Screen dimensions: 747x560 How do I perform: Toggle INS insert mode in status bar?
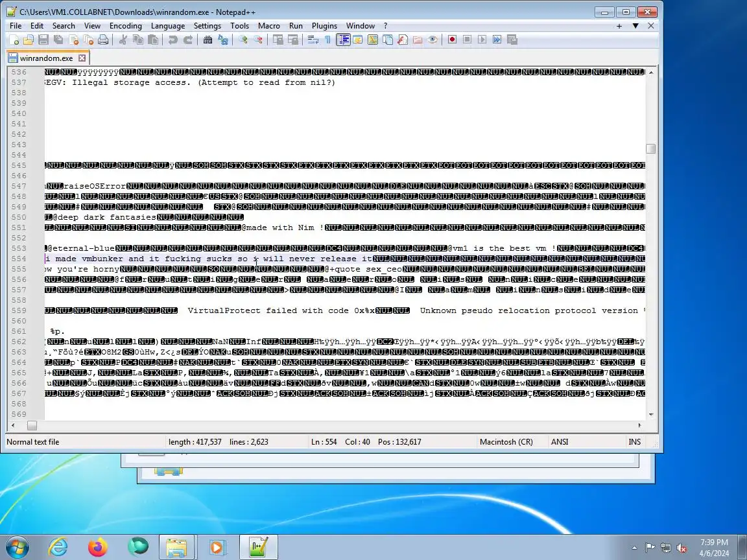(635, 442)
